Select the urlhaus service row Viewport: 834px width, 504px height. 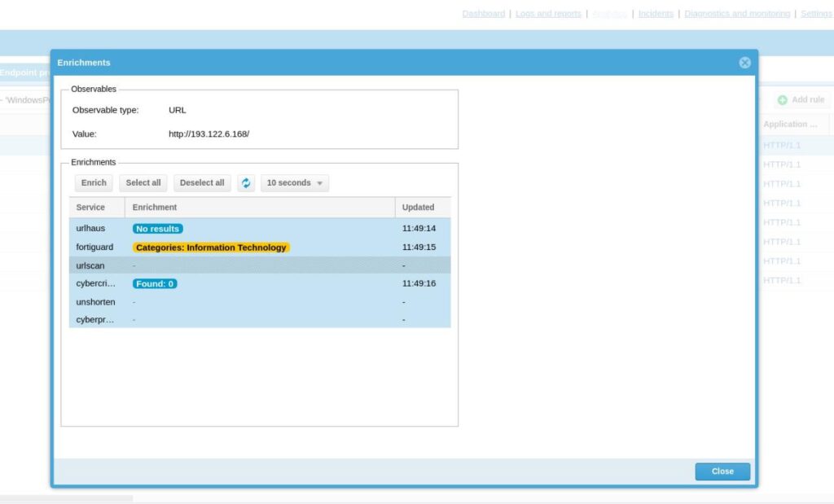(x=90, y=229)
